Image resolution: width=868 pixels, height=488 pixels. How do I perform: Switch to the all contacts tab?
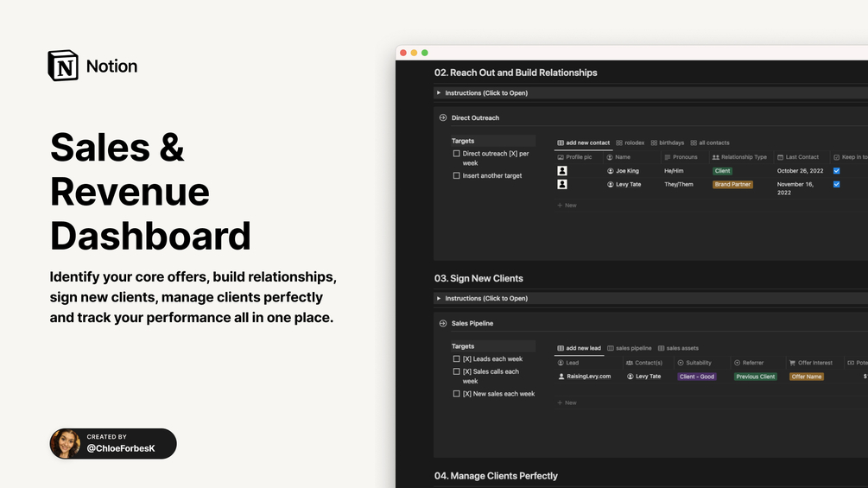tap(710, 143)
